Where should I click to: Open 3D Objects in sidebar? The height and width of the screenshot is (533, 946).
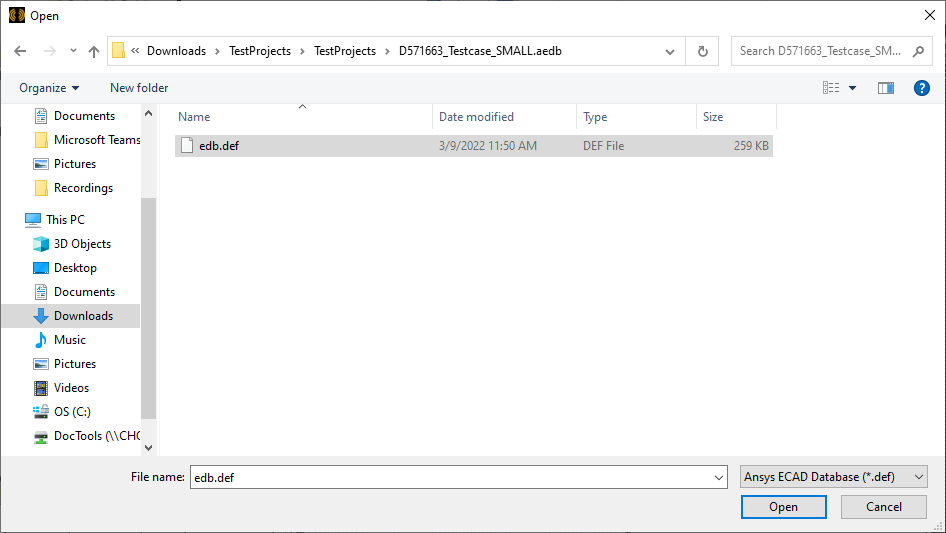pyautogui.click(x=71, y=244)
